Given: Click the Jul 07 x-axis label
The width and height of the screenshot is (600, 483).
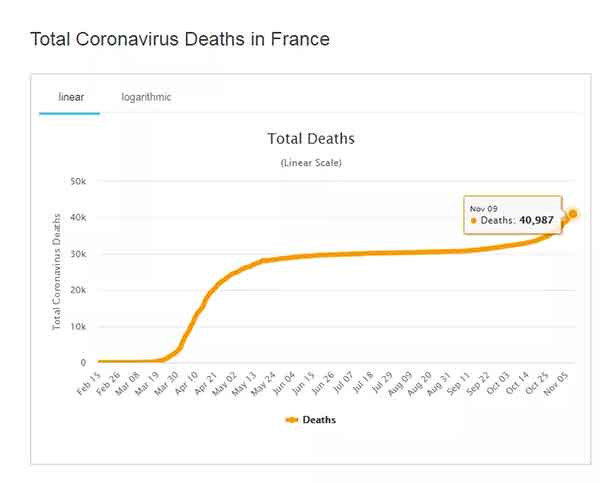Looking at the screenshot, I should pos(343,382).
